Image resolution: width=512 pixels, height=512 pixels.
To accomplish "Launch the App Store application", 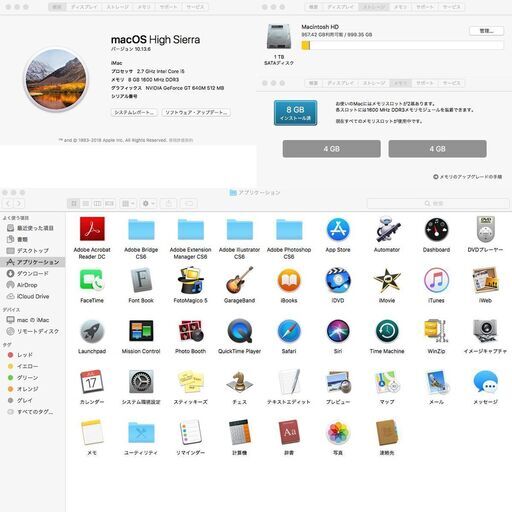I will (x=338, y=230).
